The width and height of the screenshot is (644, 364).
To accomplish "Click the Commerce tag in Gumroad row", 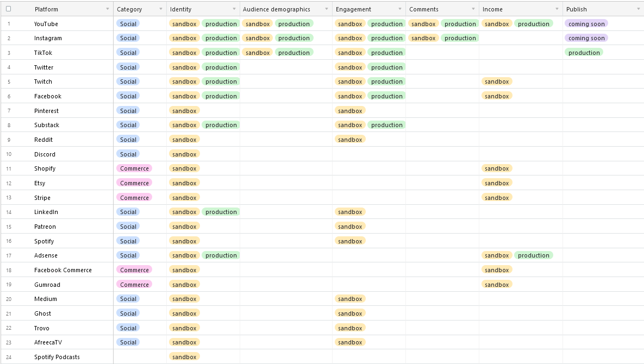I will click(x=134, y=285).
